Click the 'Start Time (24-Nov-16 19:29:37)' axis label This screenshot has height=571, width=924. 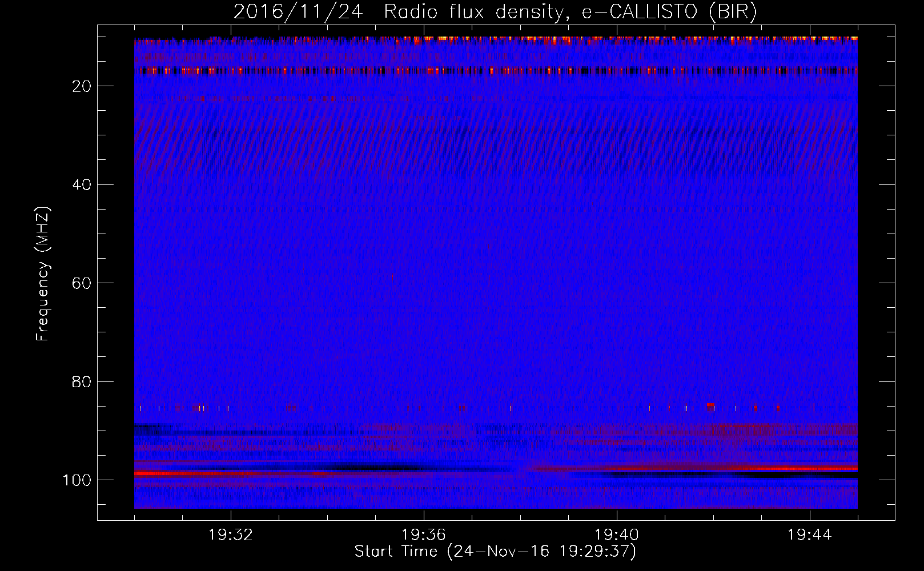pos(495,552)
